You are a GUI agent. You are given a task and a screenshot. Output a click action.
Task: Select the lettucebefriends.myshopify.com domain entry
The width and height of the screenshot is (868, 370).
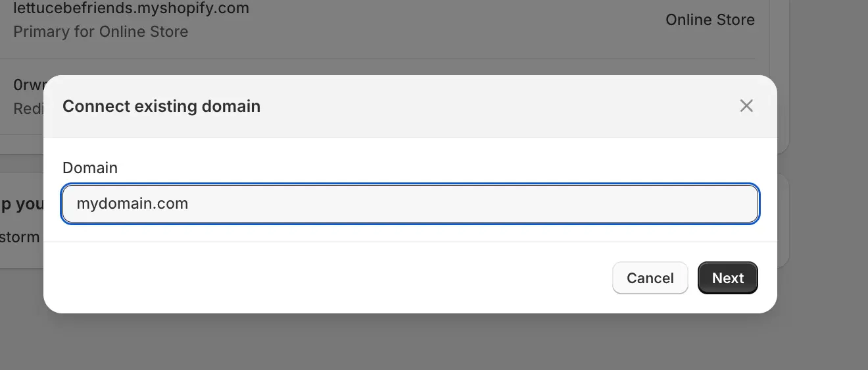pos(131,9)
